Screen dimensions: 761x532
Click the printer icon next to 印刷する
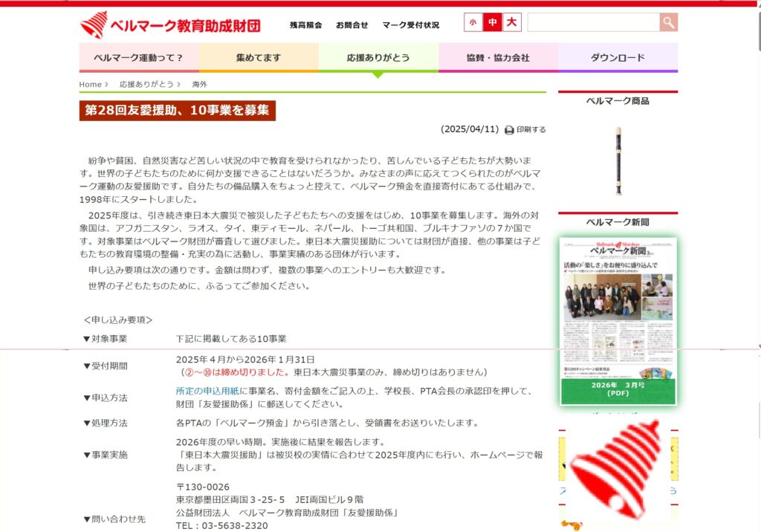pyautogui.click(x=509, y=130)
